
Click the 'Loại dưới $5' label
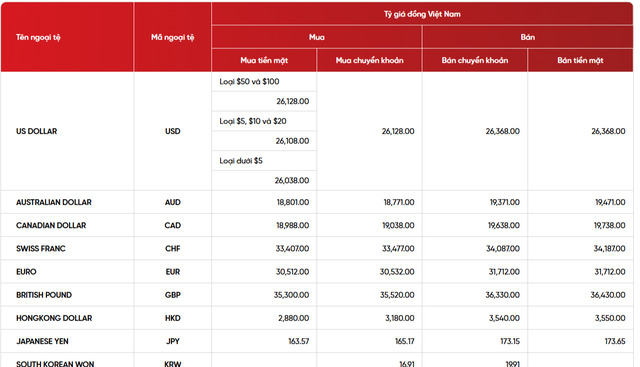(241, 160)
